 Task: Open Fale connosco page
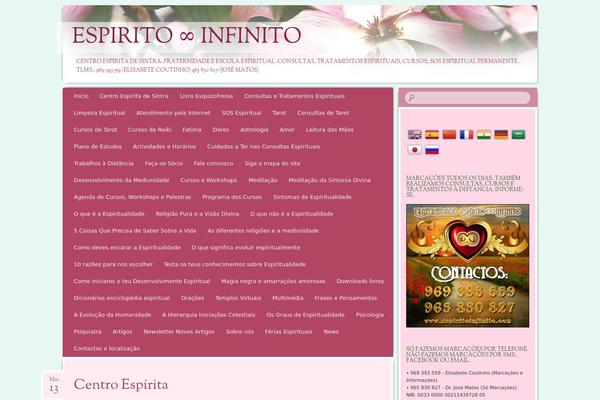(x=214, y=163)
